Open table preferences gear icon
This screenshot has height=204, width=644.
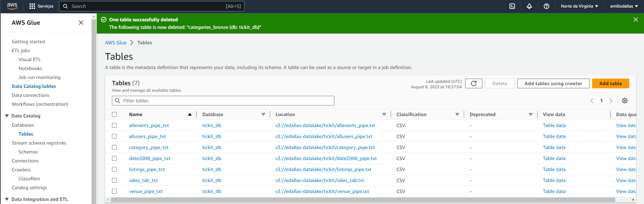(x=624, y=101)
